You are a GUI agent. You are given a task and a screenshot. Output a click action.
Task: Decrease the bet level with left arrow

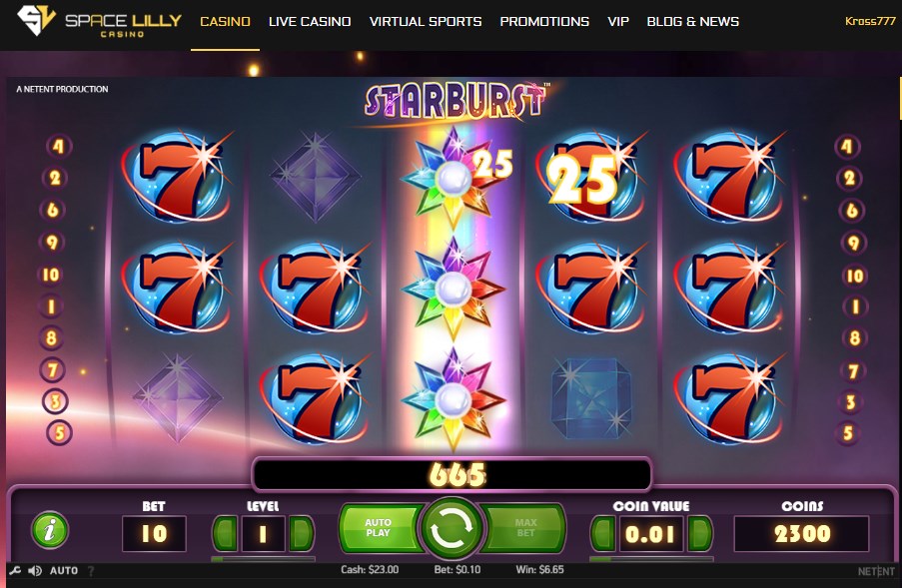click(226, 534)
